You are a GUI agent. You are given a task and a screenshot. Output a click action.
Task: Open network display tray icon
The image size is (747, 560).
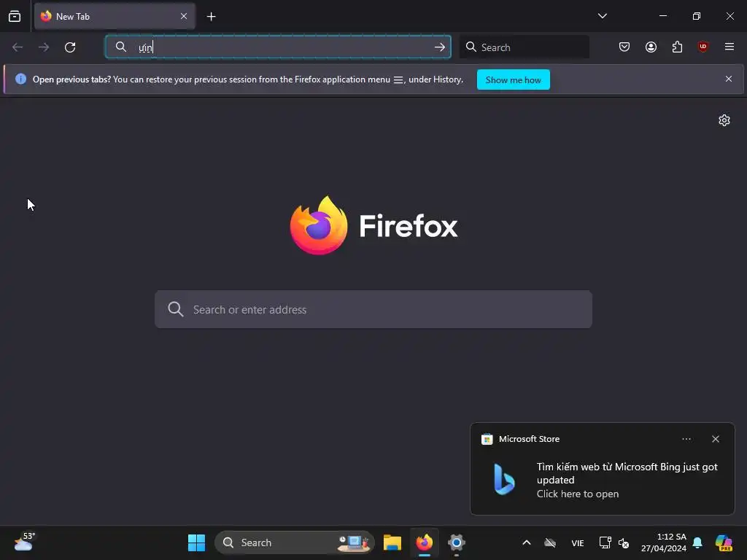point(605,542)
